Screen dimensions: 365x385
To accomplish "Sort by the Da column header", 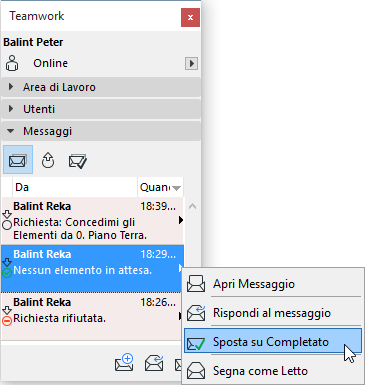I will click(x=75, y=187).
